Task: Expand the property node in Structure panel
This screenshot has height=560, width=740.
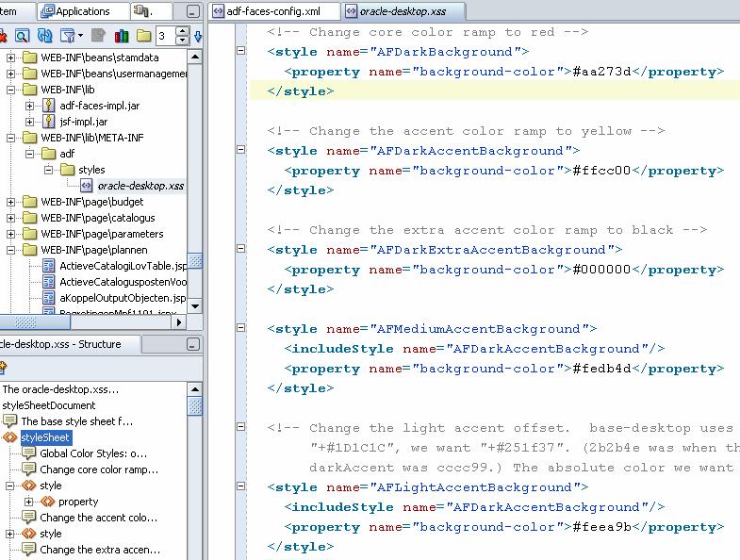Action: coord(29,502)
